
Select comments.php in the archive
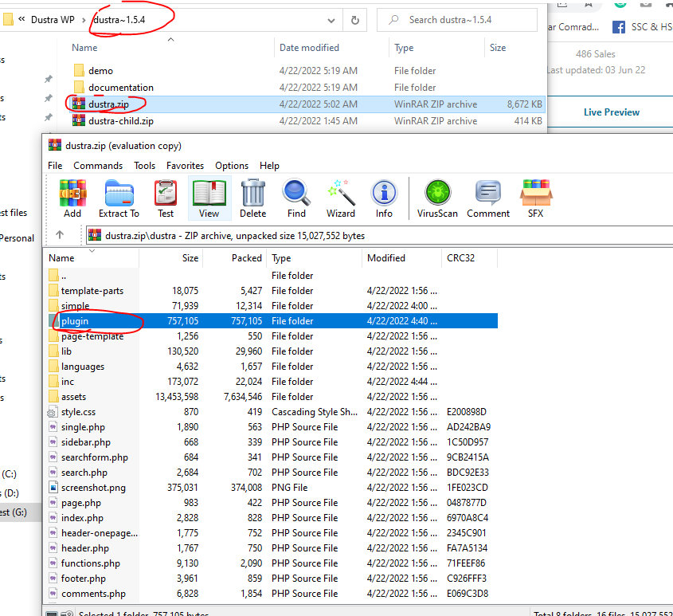(x=272, y=594)
